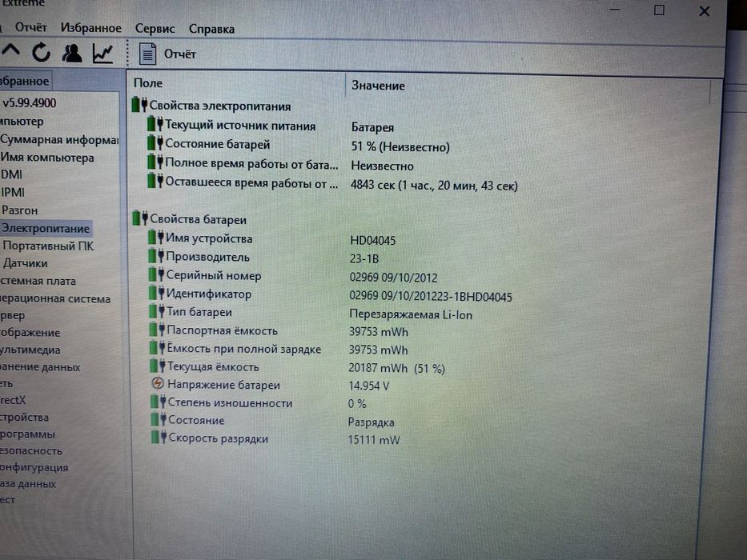Image resolution: width=747 pixels, height=560 pixels.
Task: Select Отображение tree item
Action: coord(30,332)
